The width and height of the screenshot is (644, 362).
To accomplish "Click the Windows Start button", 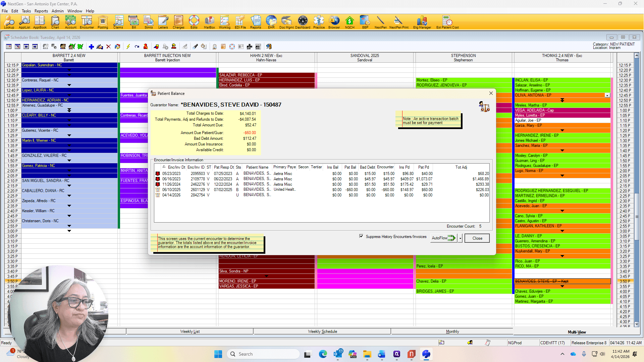I will point(218,354).
